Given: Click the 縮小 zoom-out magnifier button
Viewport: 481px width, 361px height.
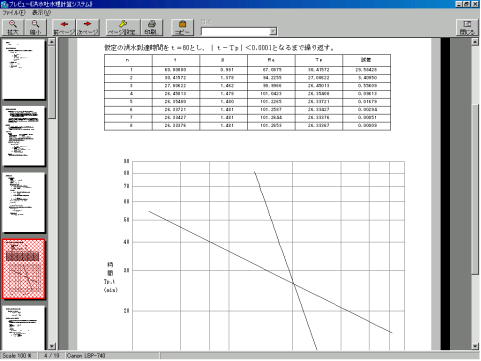Looking at the screenshot, I should click(x=35, y=27).
